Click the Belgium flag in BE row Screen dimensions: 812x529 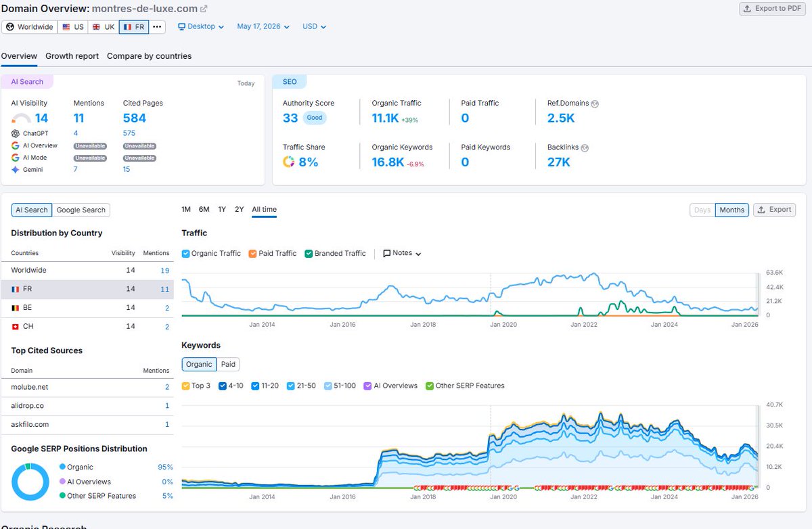[16, 308]
